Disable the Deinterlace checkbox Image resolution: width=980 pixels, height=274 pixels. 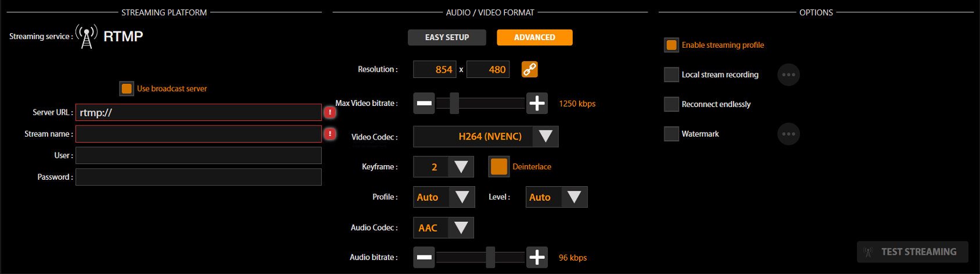coord(498,166)
